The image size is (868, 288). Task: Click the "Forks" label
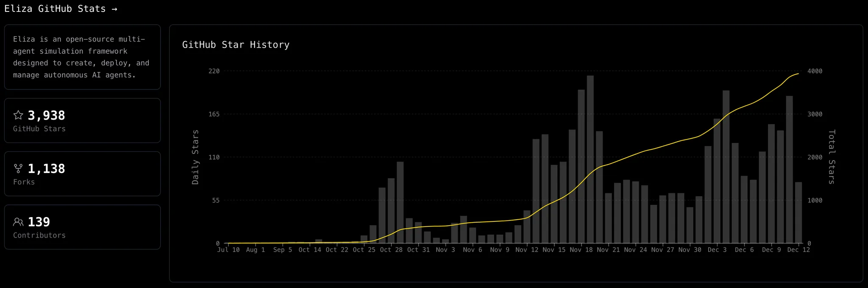pos(24,182)
